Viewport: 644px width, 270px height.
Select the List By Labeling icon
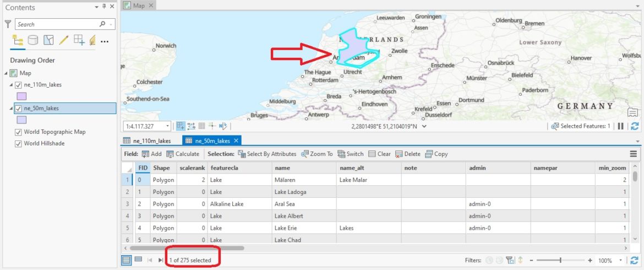(92, 40)
